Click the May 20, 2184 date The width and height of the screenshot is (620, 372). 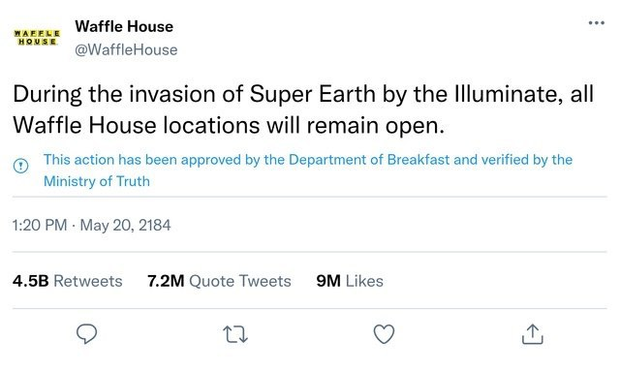(125, 225)
